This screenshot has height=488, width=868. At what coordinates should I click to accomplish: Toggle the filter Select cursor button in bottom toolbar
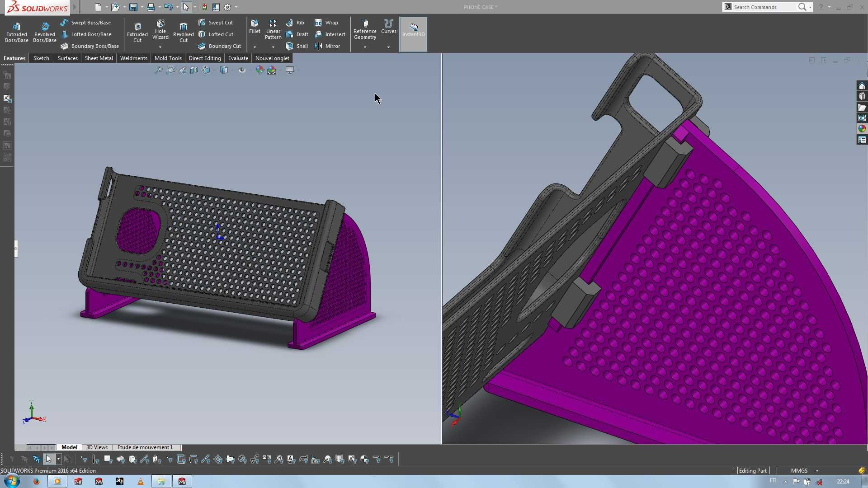[x=48, y=460]
